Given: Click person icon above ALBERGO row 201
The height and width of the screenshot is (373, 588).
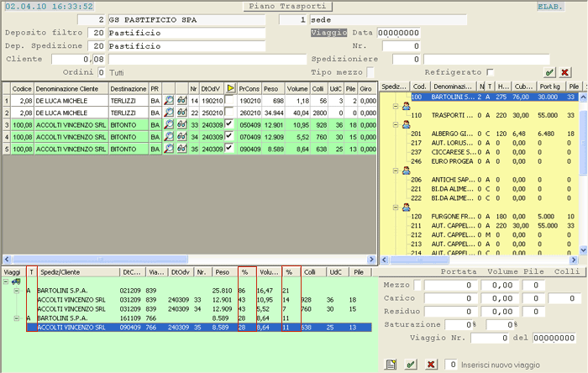Looking at the screenshot, I should (406, 125).
